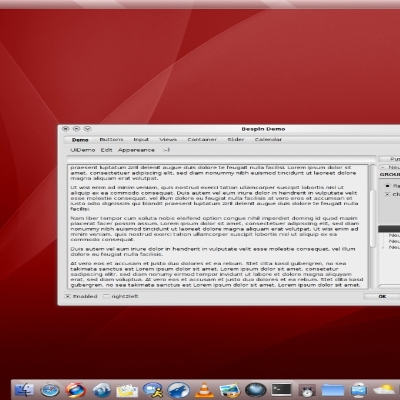This screenshot has width=400, height=400.
Task: Open Firefox from the dock
Action: tap(76, 390)
